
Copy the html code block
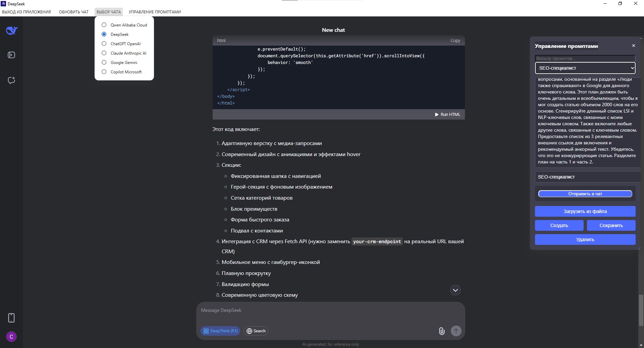coord(455,41)
